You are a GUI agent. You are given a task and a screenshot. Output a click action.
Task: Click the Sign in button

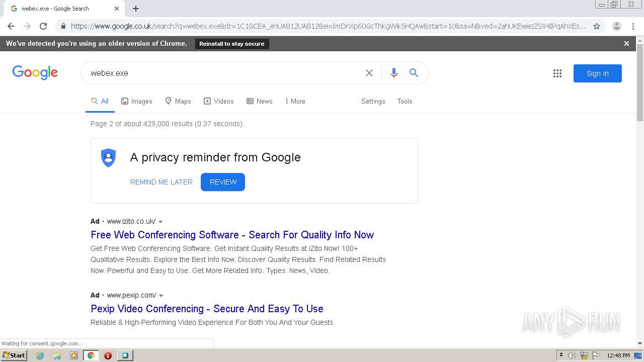(x=598, y=73)
